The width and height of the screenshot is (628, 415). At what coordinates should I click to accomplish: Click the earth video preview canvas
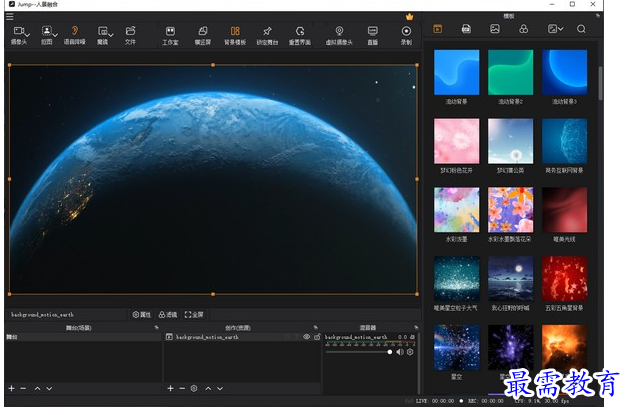click(213, 179)
